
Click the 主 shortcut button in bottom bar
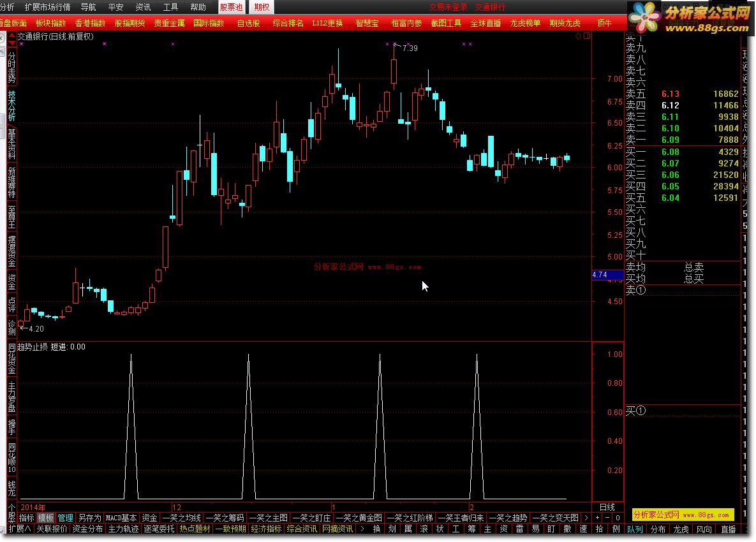pyautogui.click(x=487, y=529)
